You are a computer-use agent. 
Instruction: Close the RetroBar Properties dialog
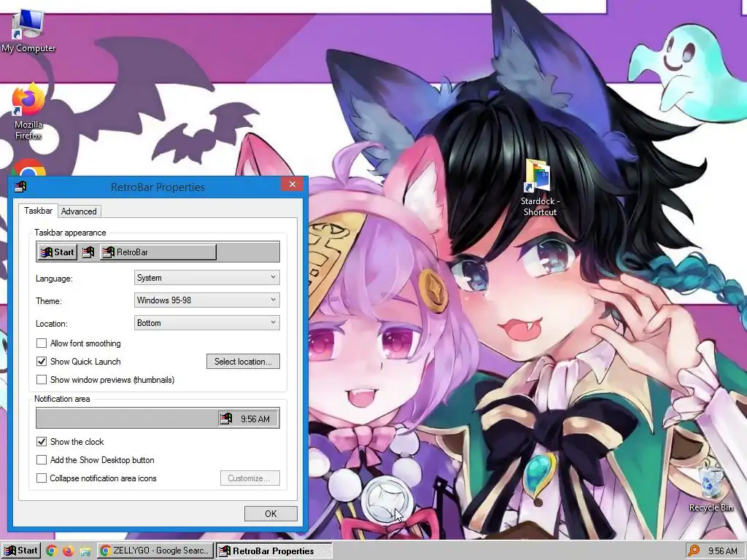click(292, 184)
